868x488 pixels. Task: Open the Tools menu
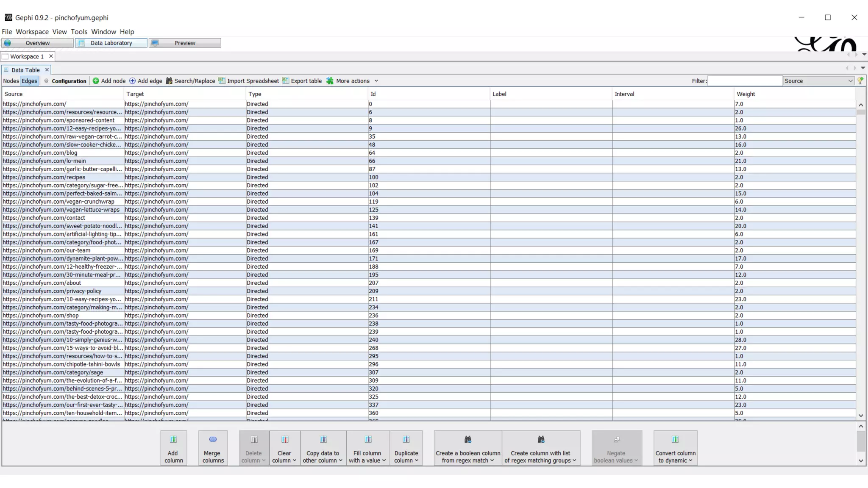(79, 32)
